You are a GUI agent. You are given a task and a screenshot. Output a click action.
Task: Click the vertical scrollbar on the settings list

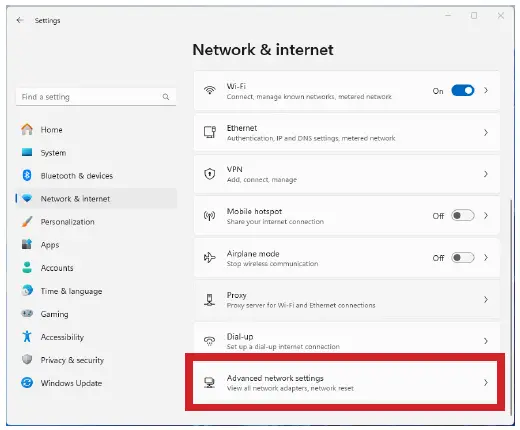[x=511, y=307]
